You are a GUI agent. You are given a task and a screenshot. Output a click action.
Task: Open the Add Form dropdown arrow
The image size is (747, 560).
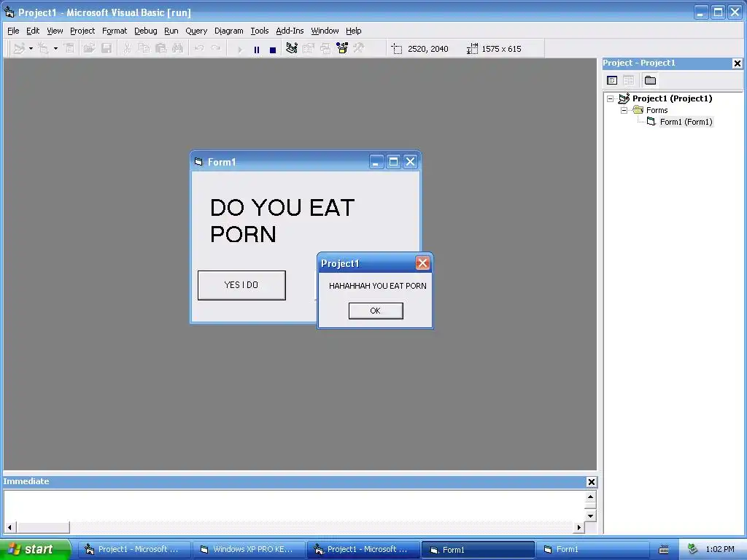click(55, 49)
